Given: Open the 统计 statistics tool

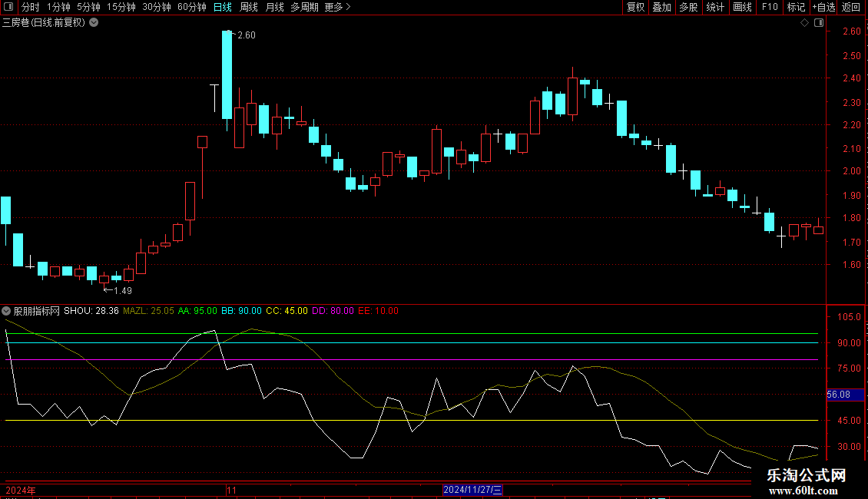Looking at the screenshot, I should 715,7.
